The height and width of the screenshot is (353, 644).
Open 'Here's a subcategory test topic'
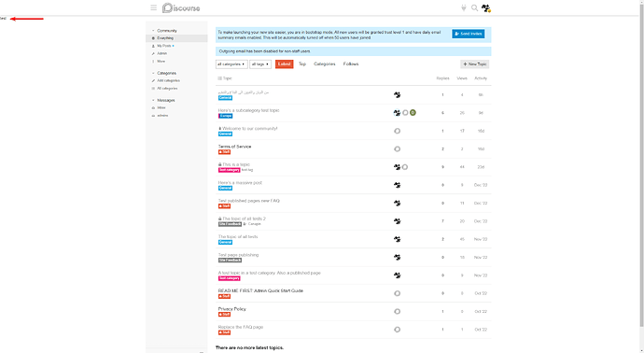(x=248, y=110)
